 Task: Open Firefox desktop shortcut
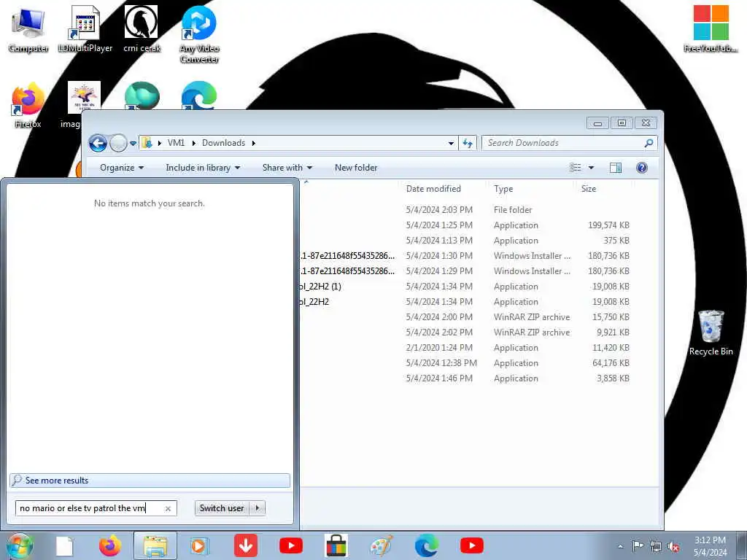coord(28,106)
